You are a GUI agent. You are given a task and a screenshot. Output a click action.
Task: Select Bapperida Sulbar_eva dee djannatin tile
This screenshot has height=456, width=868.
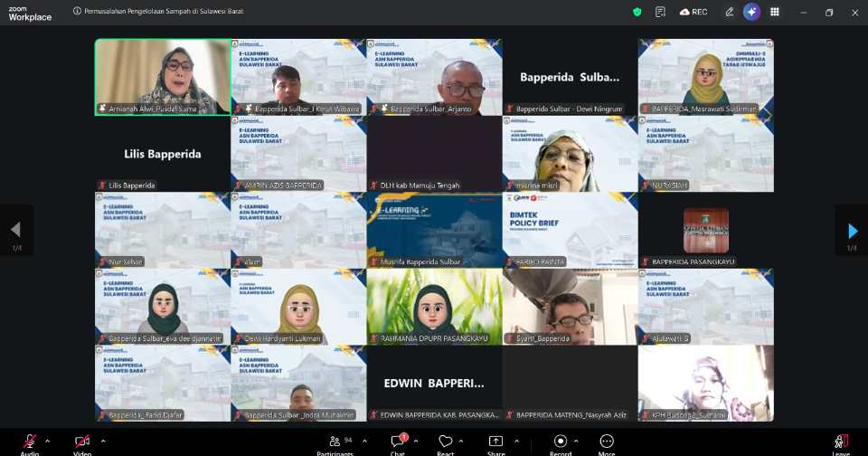[x=163, y=307]
